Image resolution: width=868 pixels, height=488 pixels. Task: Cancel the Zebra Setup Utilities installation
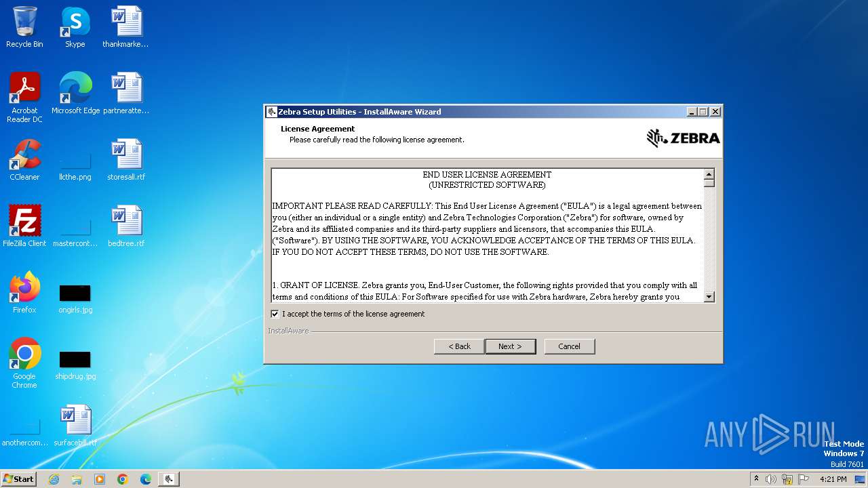click(x=569, y=346)
